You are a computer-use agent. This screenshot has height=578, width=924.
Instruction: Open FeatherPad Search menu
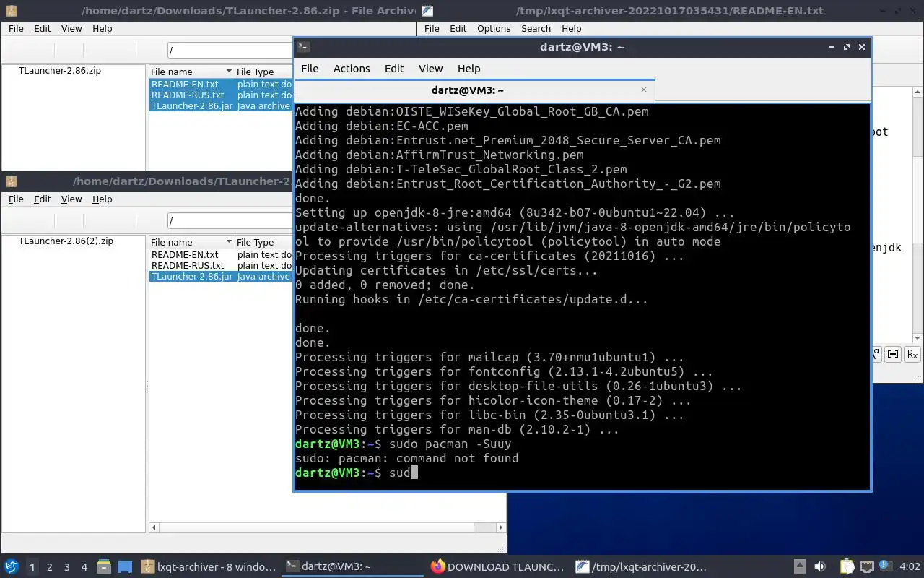pos(536,29)
